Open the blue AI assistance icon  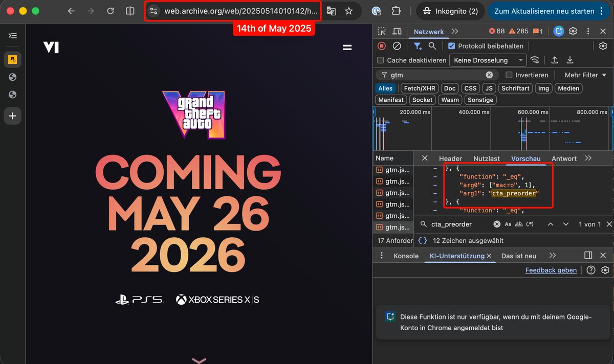click(559, 31)
